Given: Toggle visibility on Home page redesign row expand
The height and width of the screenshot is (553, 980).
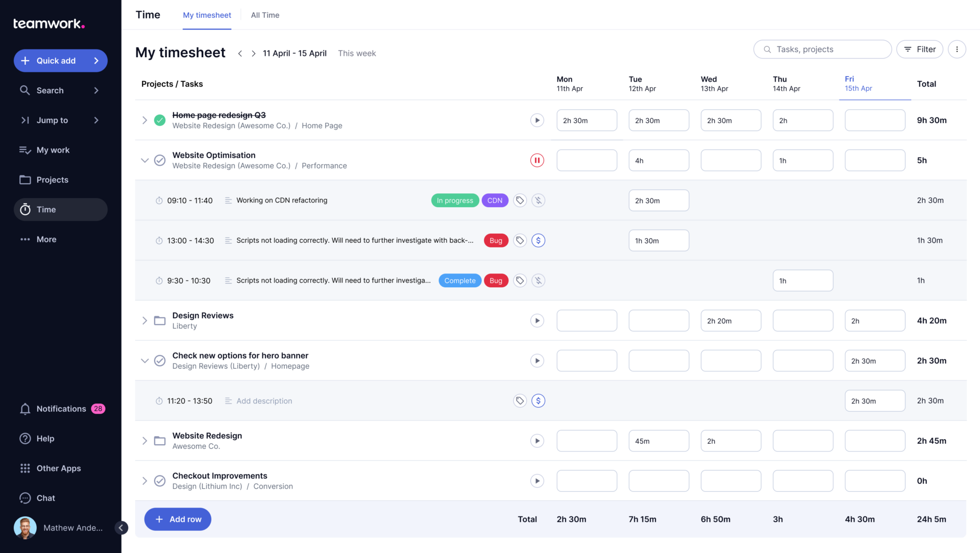Looking at the screenshot, I should [143, 120].
